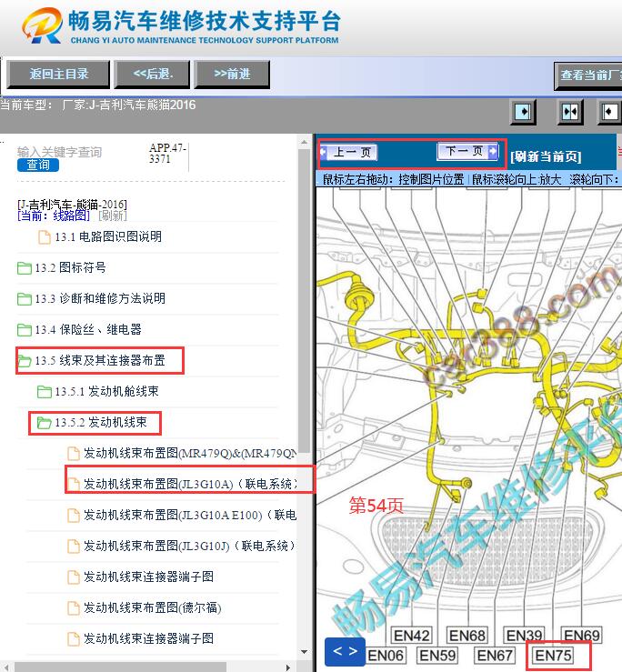Viewport: 622px width, 672px height.
Task: Click the left-arrow panel layout icon
Action: (609, 112)
